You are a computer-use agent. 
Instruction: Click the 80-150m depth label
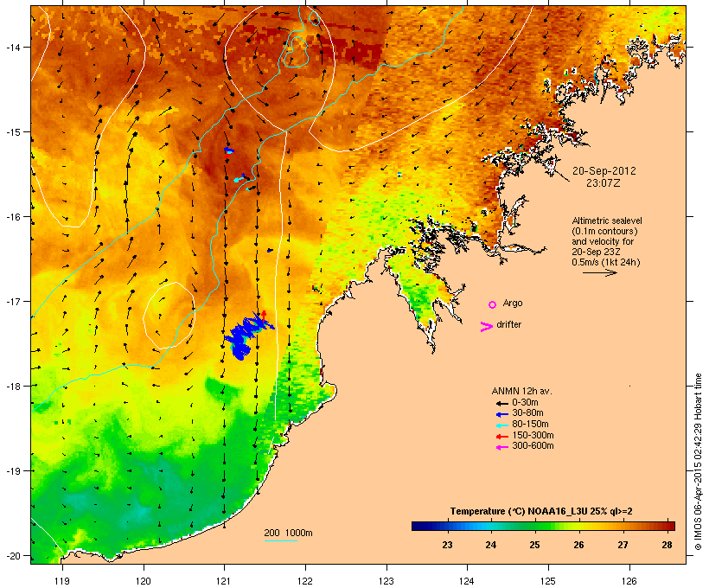(530, 425)
